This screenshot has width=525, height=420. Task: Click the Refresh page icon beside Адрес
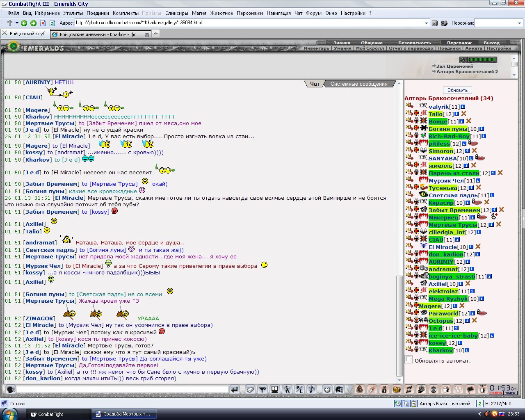(53, 23)
